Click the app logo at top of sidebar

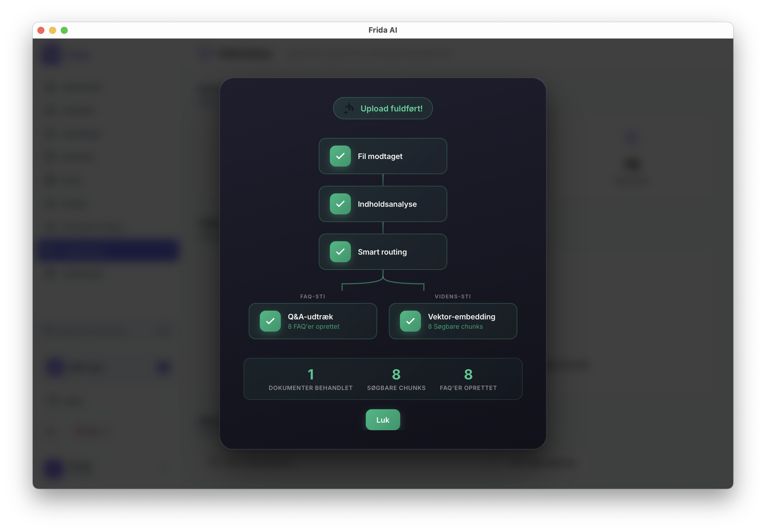coord(52,55)
